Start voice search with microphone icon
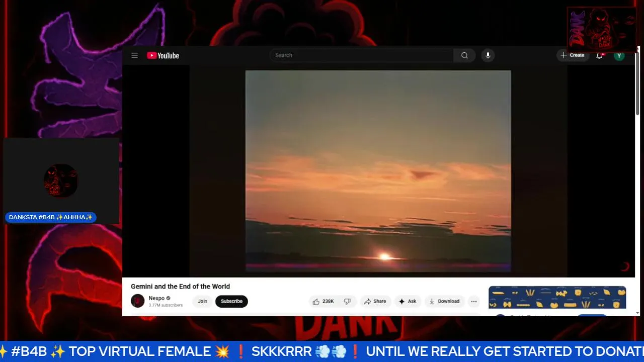This screenshot has height=362, width=644. click(488, 55)
